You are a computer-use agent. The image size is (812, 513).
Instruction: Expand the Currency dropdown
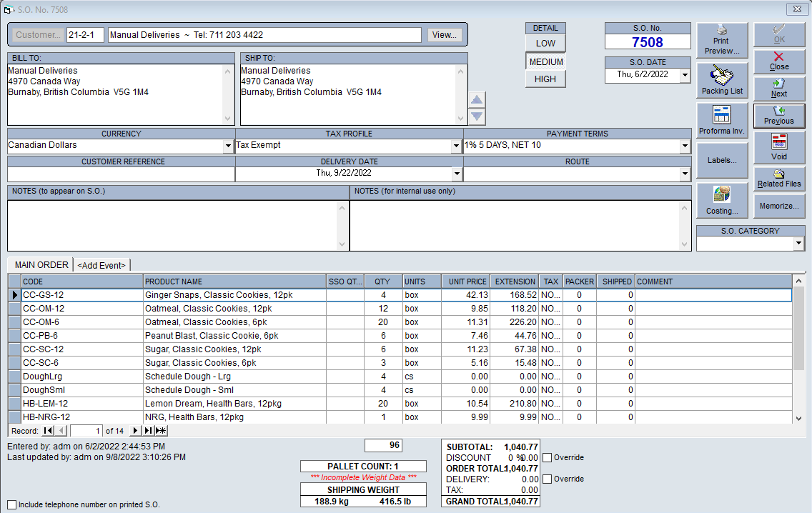point(229,146)
